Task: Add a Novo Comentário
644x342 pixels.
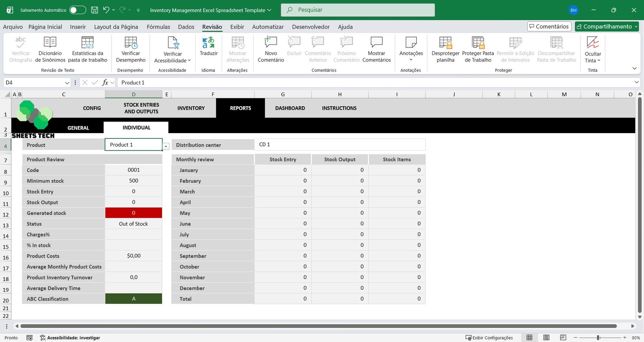Action: tap(270, 49)
